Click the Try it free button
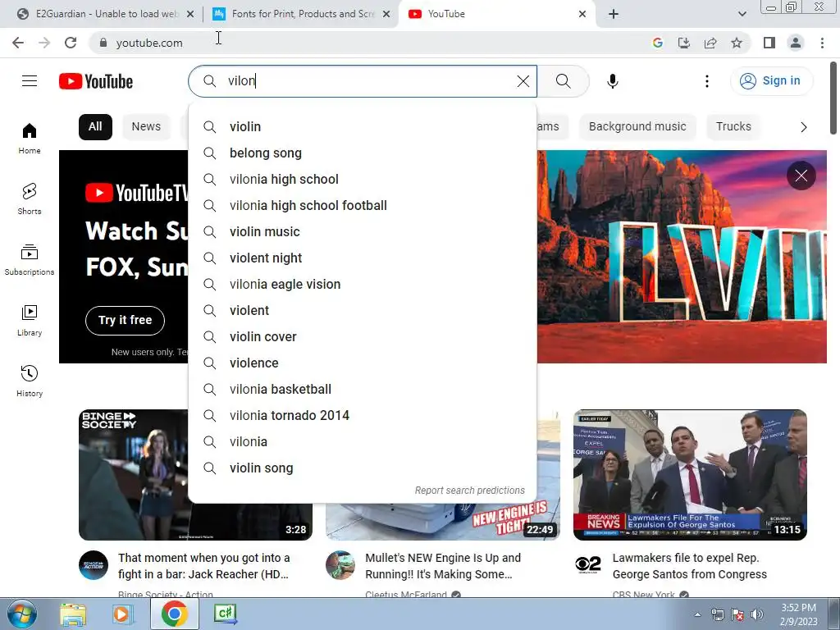The width and height of the screenshot is (840, 630). [125, 321]
